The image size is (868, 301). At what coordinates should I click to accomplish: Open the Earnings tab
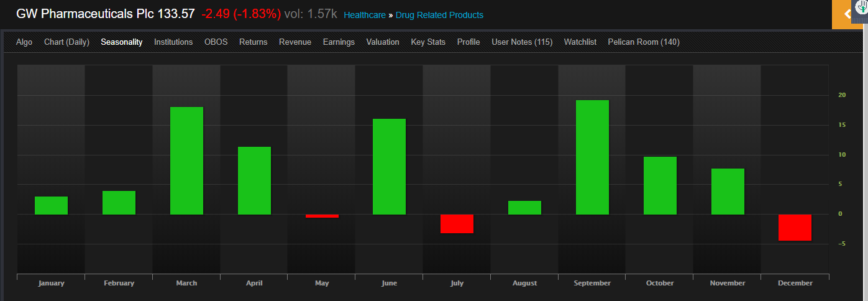(339, 42)
